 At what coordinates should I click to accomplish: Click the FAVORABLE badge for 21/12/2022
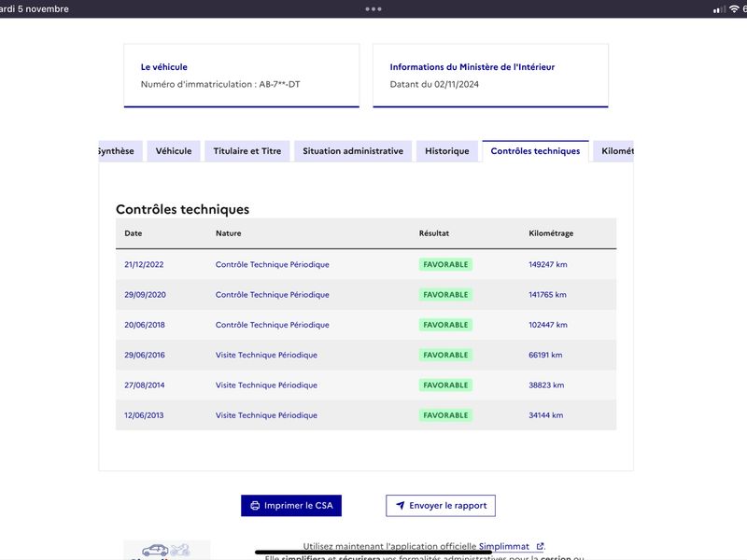pyautogui.click(x=446, y=265)
